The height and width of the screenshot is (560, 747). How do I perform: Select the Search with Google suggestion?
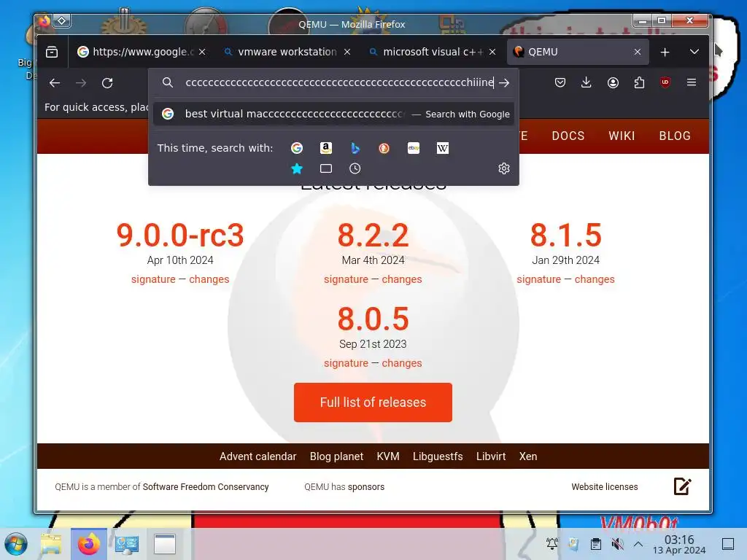[x=334, y=114]
